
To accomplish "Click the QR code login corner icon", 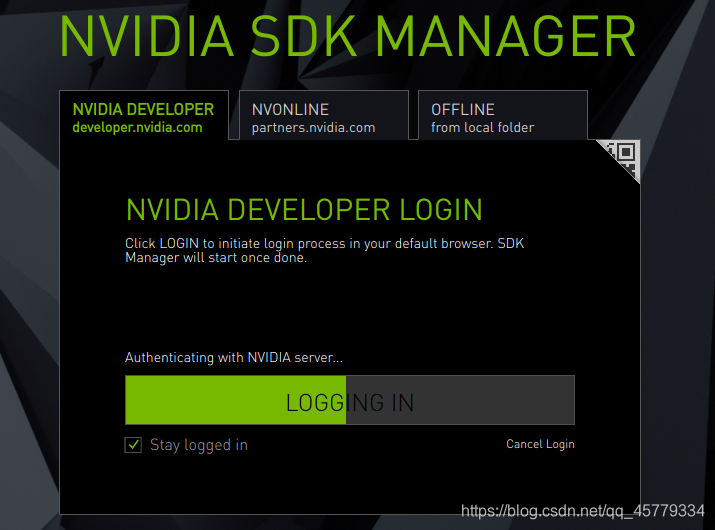I will (x=623, y=157).
